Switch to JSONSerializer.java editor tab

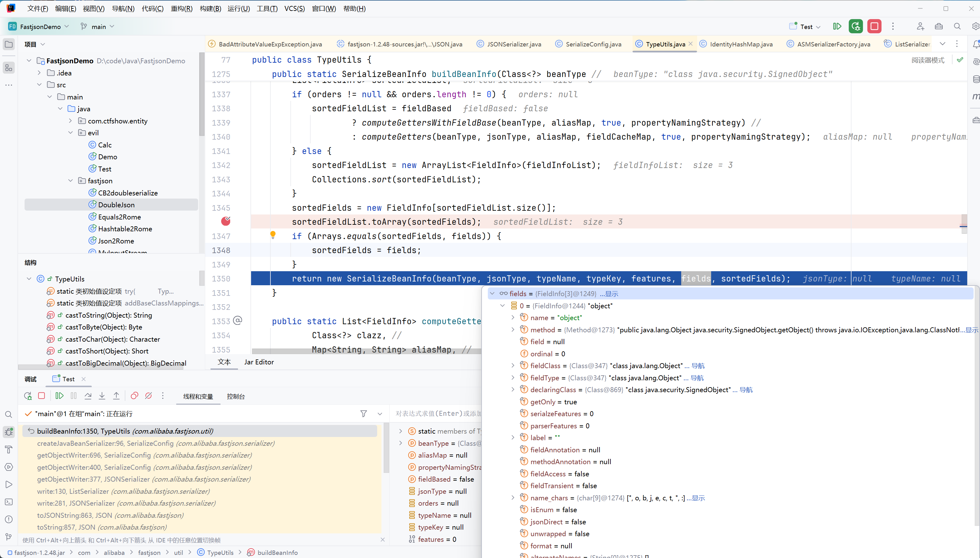pos(509,44)
